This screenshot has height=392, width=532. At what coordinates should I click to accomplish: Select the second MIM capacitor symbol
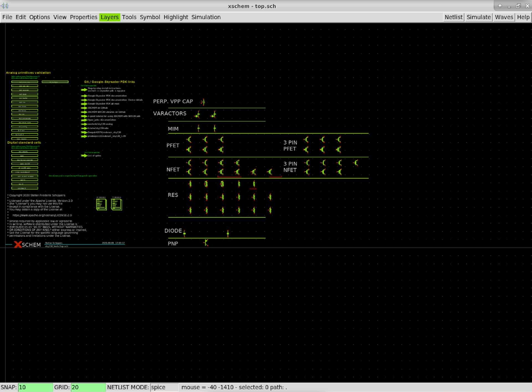coord(215,128)
